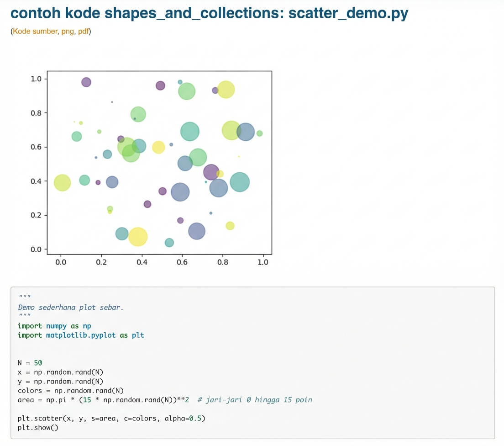504x446 pixels.
Task: Click the N = 50 code line
Action: (x=30, y=363)
